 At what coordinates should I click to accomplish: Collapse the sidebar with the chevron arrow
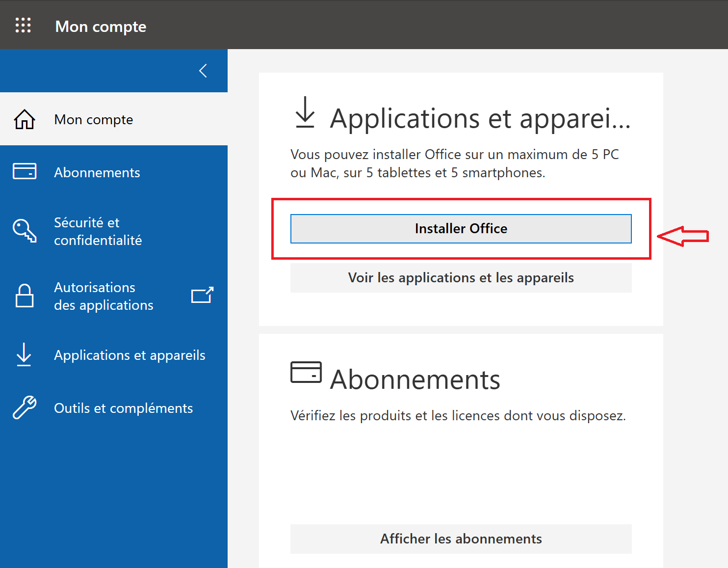tap(203, 71)
